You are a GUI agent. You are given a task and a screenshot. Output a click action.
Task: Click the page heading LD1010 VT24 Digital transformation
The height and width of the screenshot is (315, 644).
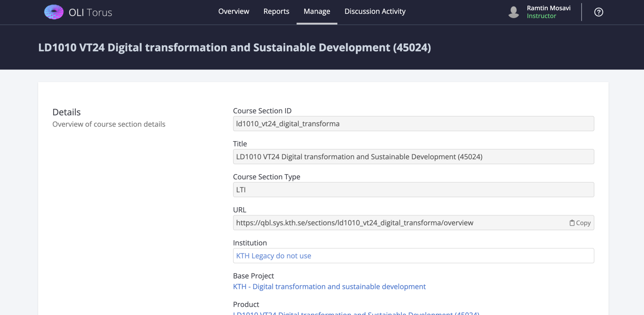[235, 48]
